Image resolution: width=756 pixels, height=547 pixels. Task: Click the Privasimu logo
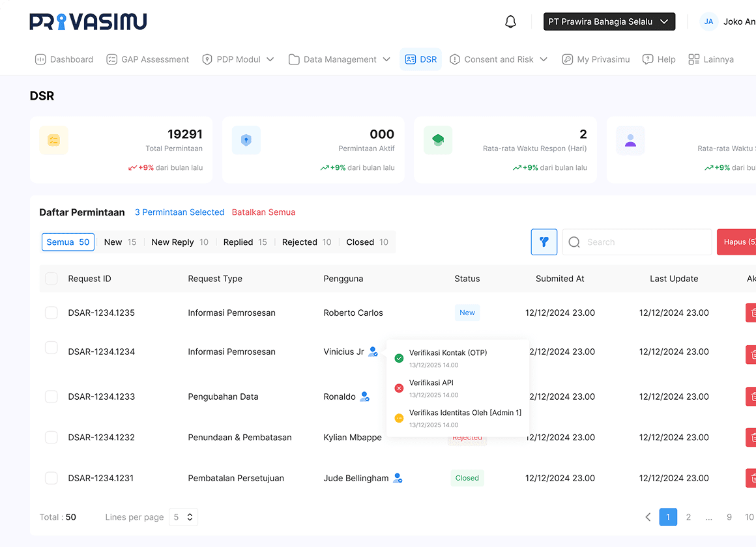(88, 21)
